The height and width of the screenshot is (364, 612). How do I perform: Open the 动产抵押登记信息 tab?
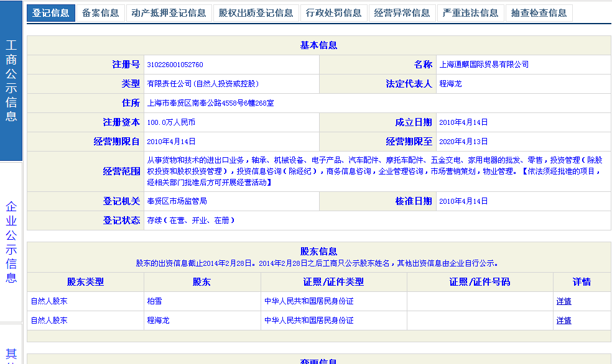pos(169,13)
